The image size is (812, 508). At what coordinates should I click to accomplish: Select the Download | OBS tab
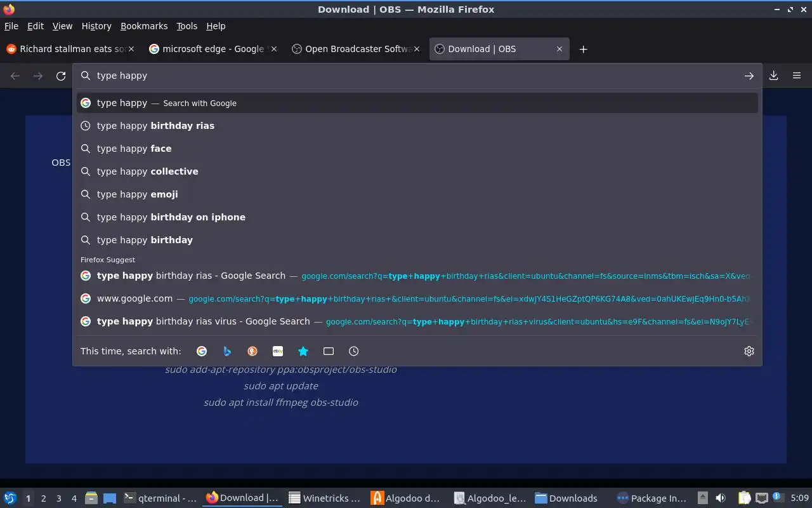(499, 49)
